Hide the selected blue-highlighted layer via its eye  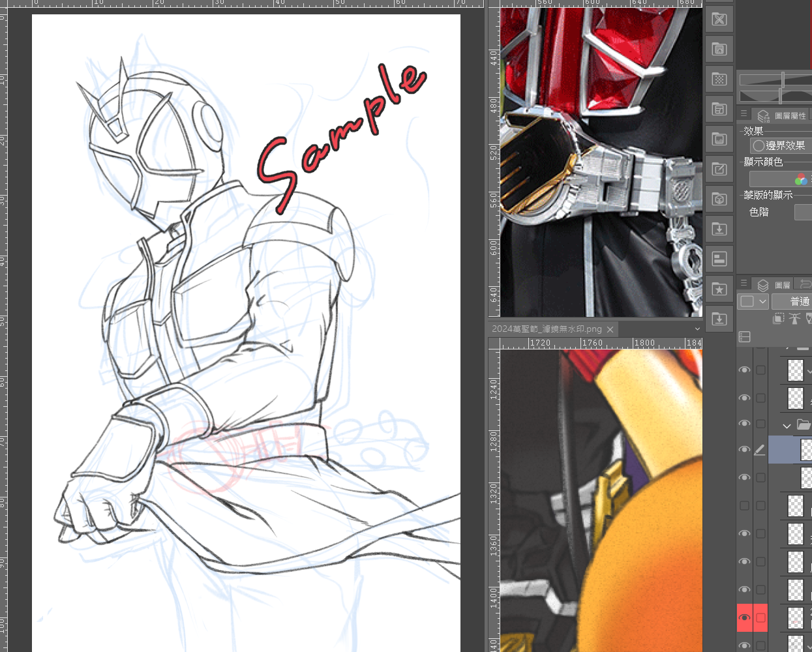click(x=744, y=450)
